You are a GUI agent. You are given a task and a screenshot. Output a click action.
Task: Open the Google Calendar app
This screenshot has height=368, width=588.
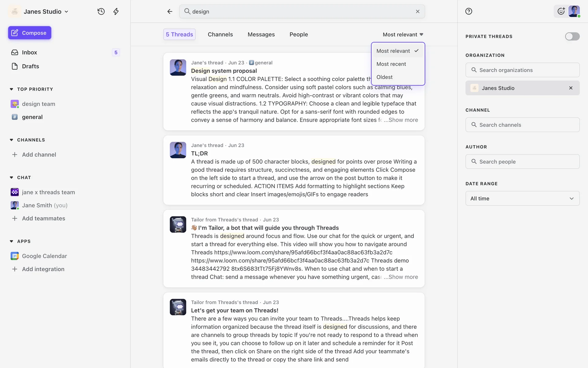(44, 256)
